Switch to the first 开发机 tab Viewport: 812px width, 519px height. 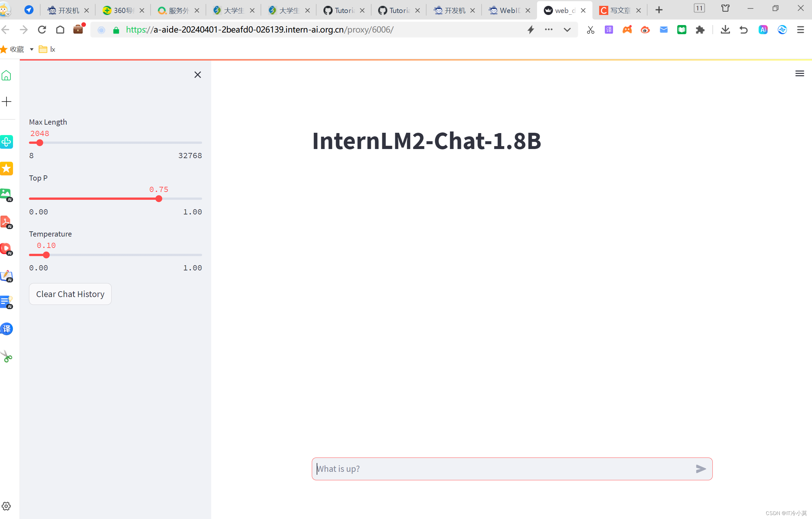(68, 10)
